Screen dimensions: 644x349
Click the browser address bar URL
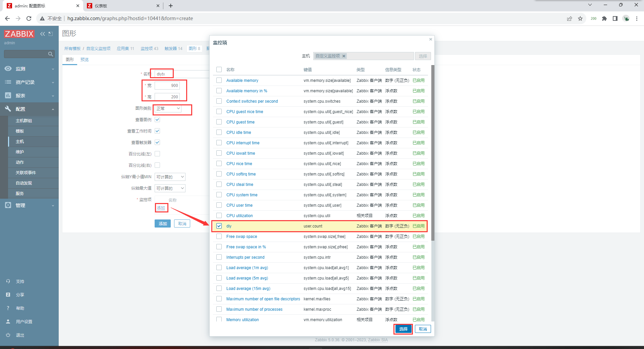click(x=130, y=18)
